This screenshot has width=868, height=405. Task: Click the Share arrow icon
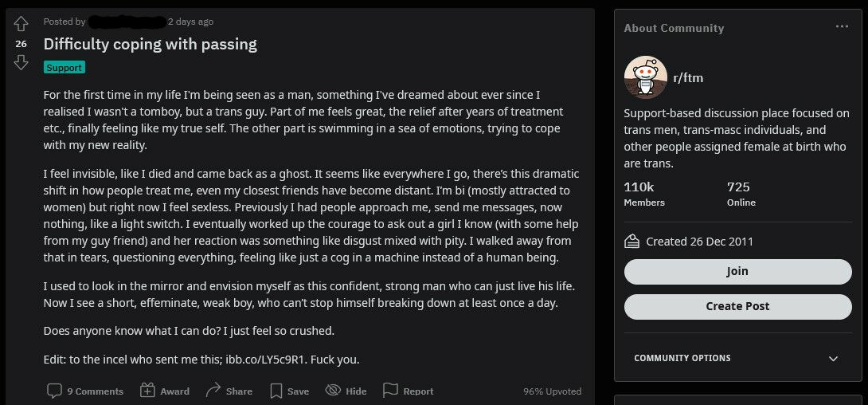(213, 390)
